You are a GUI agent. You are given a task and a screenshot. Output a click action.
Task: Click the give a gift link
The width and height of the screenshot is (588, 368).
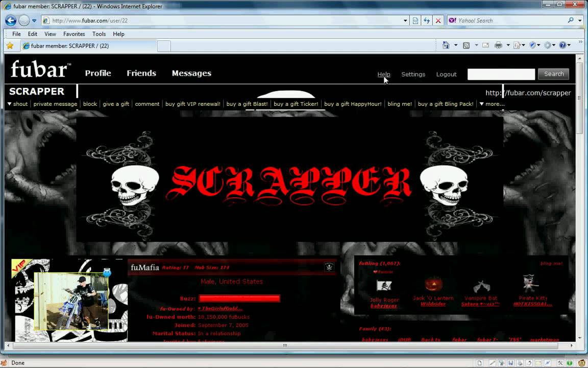116,104
